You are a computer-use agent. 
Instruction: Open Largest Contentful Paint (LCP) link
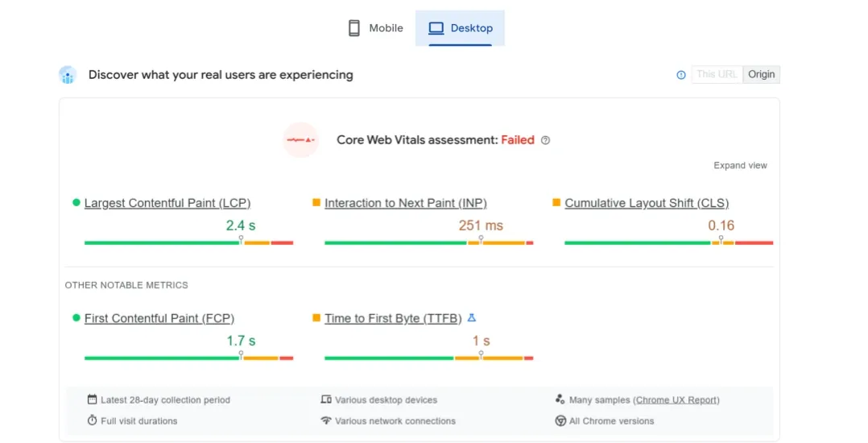(167, 203)
